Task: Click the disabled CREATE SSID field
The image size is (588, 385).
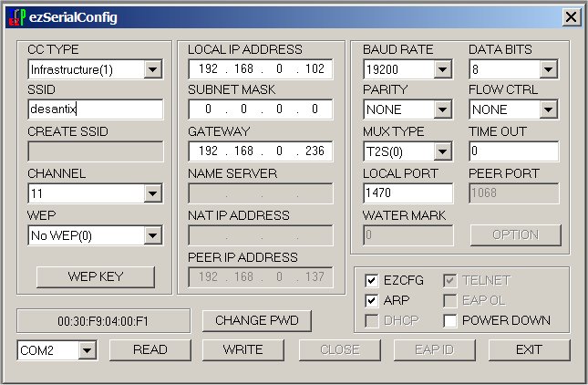Action: [95, 151]
